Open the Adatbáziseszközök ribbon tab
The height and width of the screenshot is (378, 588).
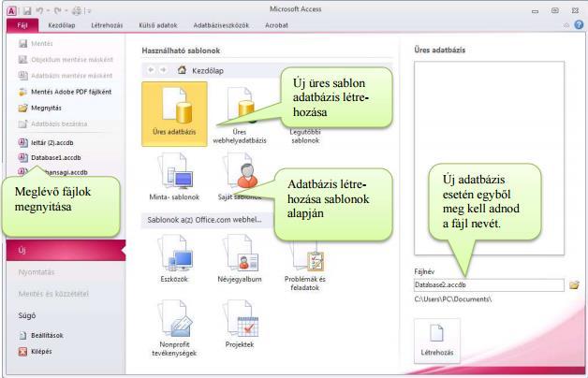click(x=221, y=25)
